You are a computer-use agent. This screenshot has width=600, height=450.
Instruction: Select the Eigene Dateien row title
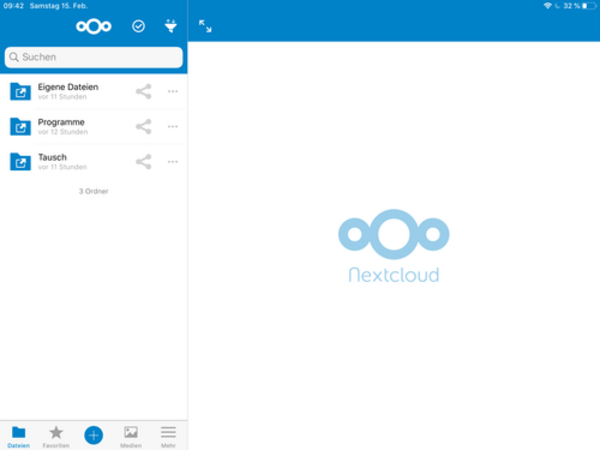tap(68, 87)
